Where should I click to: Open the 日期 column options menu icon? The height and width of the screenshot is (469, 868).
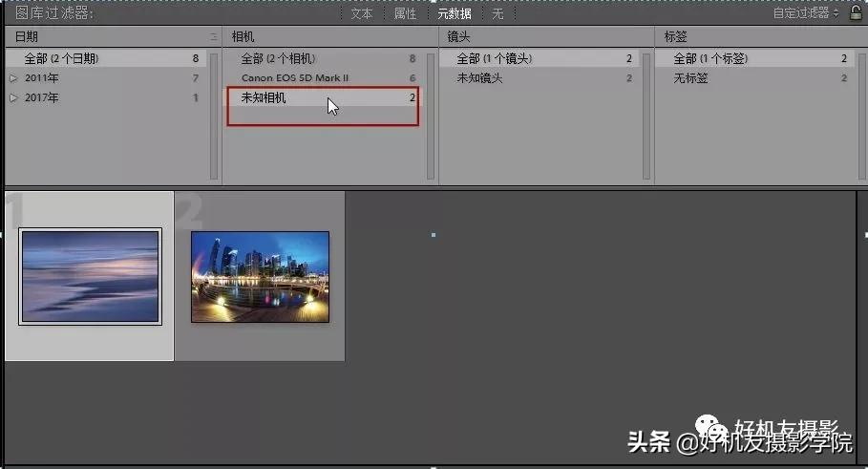pos(214,36)
